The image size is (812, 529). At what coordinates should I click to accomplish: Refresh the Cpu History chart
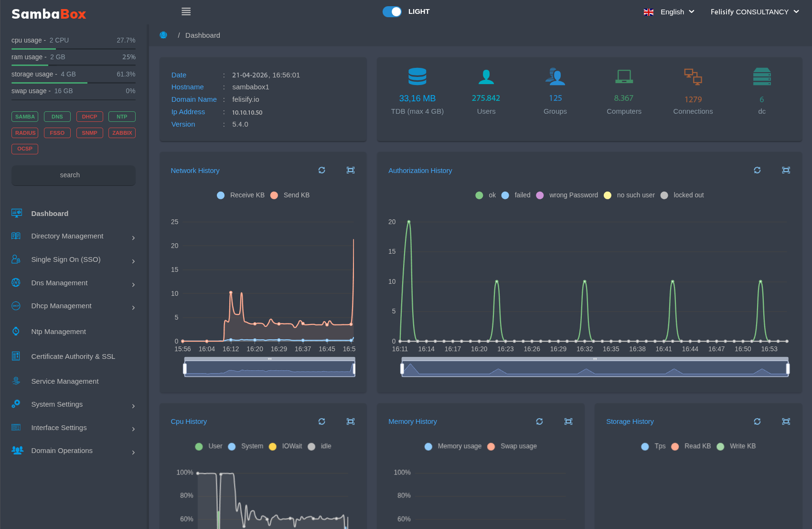click(321, 421)
